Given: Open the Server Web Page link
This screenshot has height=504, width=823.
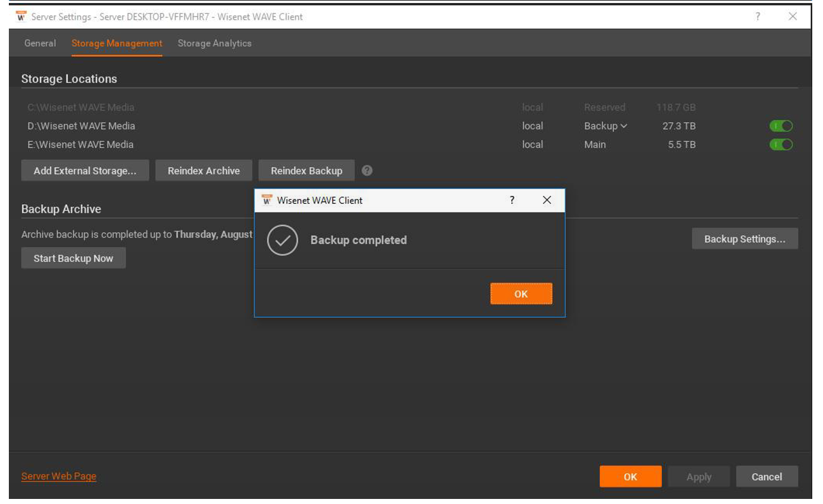Looking at the screenshot, I should (59, 476).
